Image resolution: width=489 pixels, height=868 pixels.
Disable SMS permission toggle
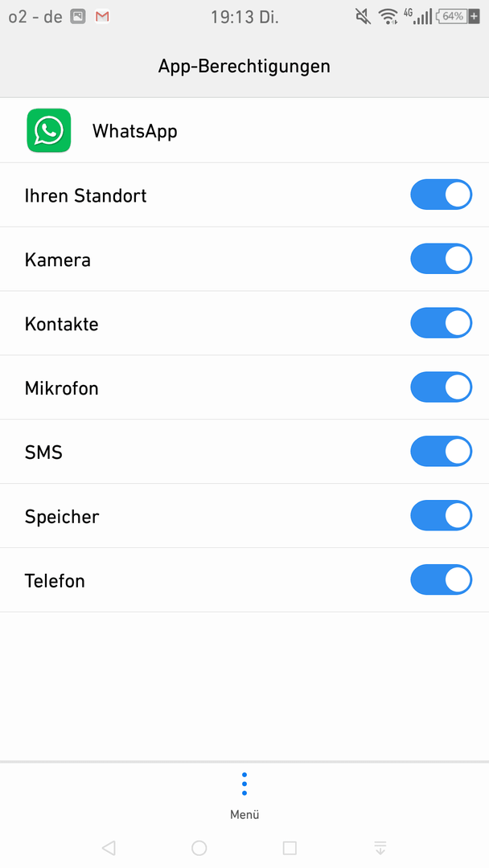click(x=441, y=452)
